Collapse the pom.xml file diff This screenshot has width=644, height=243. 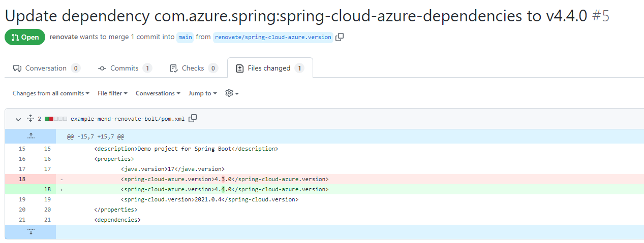point(18,119)
